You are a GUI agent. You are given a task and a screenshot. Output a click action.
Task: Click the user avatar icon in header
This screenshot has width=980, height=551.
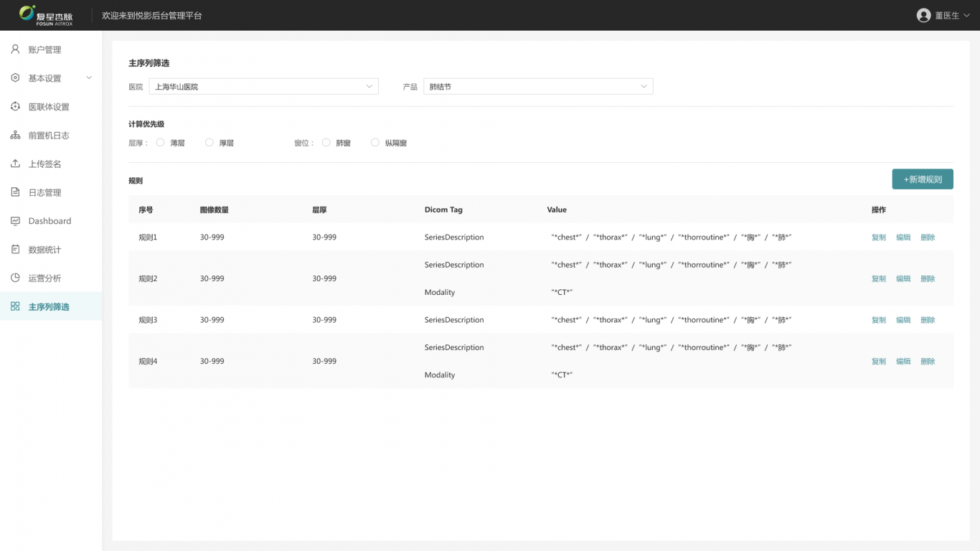(x=923, y=15)
